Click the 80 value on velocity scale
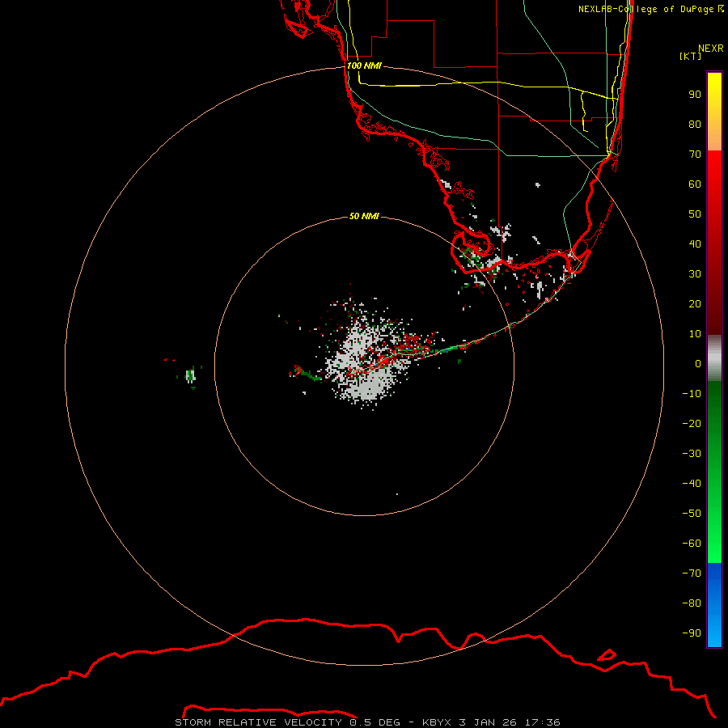The height and width of the screenshot is (728, 728). 695,124
